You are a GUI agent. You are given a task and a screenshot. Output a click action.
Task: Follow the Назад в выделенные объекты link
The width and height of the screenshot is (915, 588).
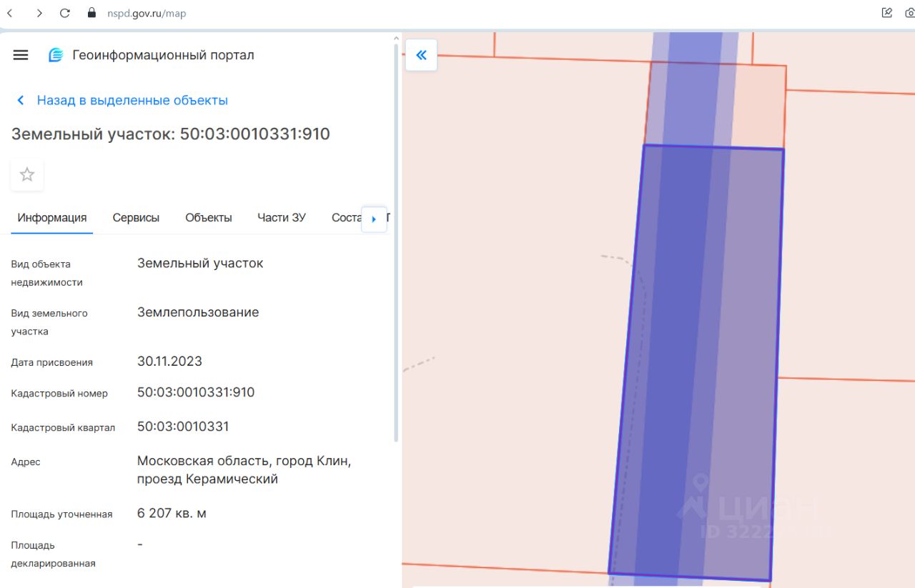(x=132, y=101)
